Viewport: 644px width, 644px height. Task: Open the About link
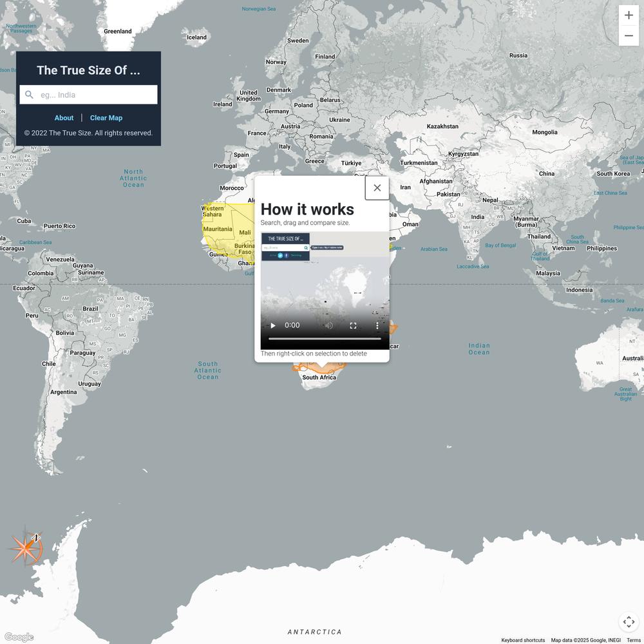(64, 118)
